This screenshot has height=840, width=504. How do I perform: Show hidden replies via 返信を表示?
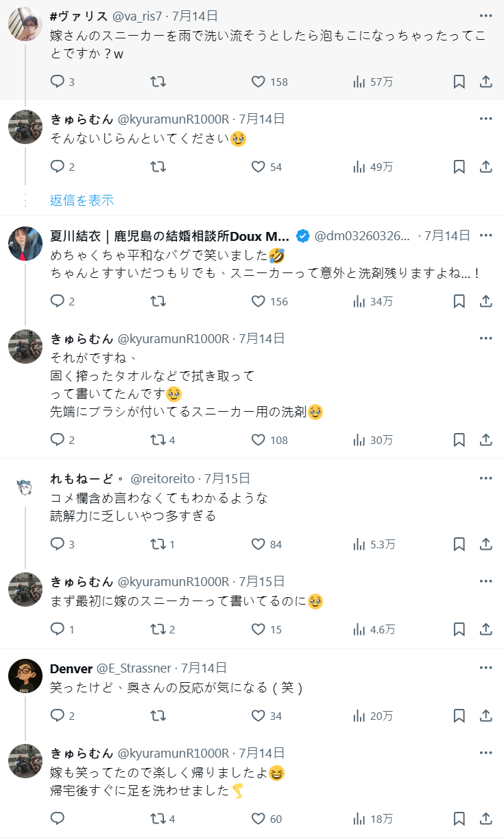(82, 200)
